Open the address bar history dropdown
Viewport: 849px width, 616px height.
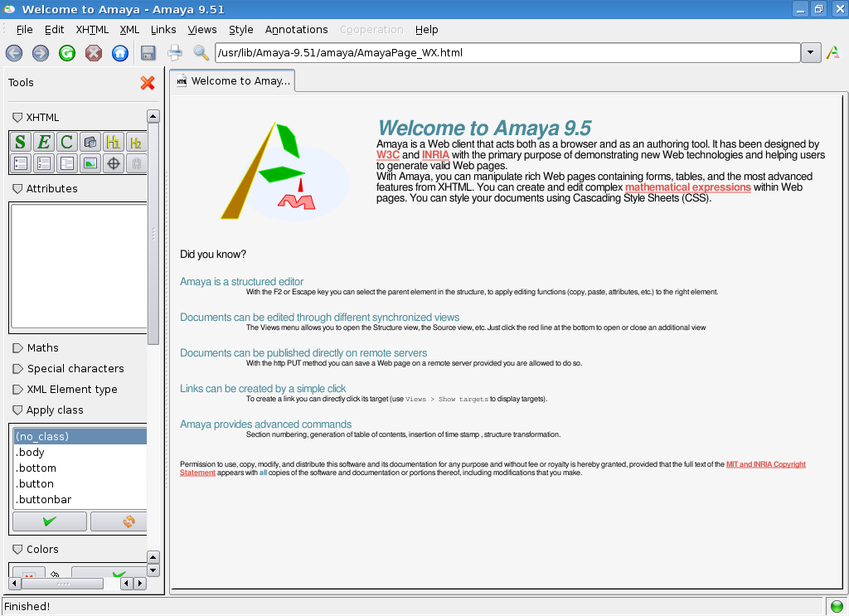click(811, 52)
